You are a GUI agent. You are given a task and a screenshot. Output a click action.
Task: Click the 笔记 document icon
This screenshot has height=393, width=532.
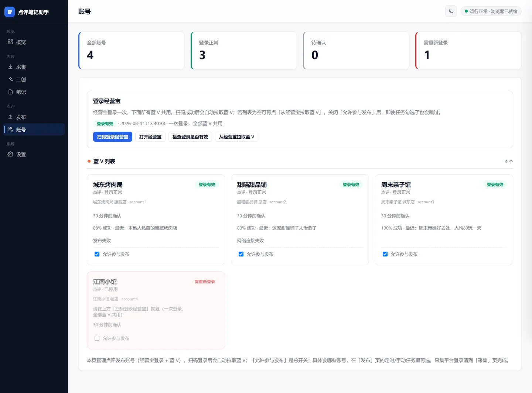click(10, 92)
